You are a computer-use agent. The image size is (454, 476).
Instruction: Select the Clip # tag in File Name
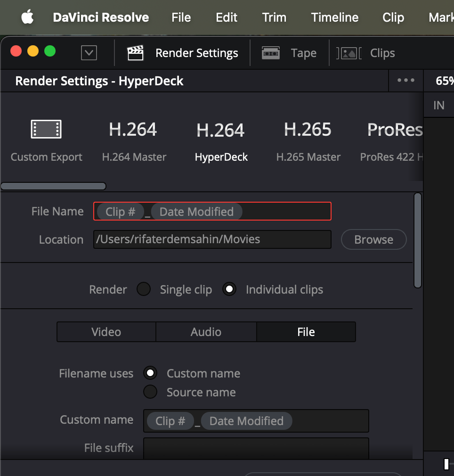pos(121,212)
